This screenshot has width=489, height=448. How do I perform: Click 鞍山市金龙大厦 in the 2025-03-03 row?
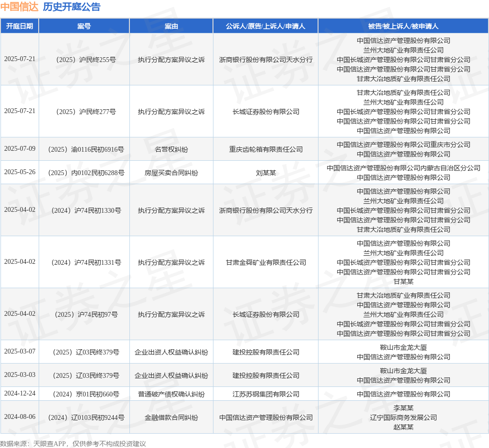[x=403, y=371]
